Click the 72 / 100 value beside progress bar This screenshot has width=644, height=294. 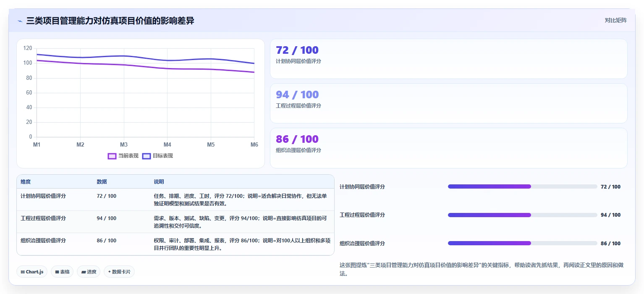pos(610,187)
